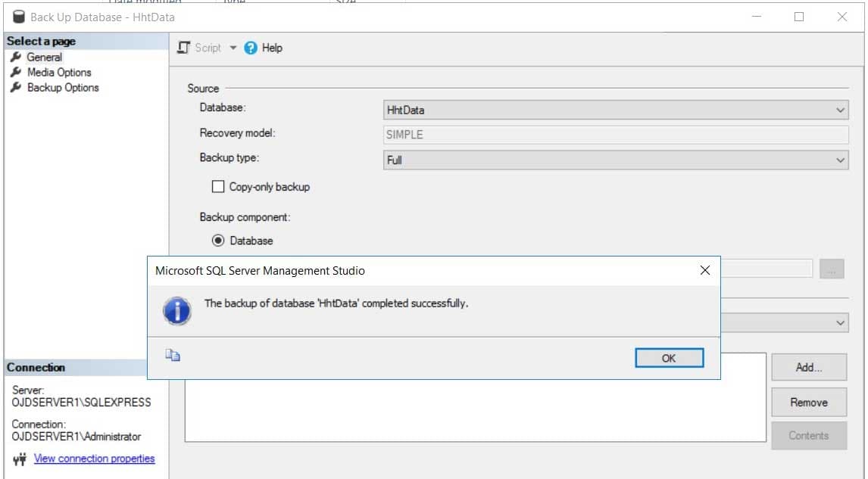The height and width of the screenshot is (479, 868).
Task: Click the database icon in the title bar
Action: click(19, 17)
